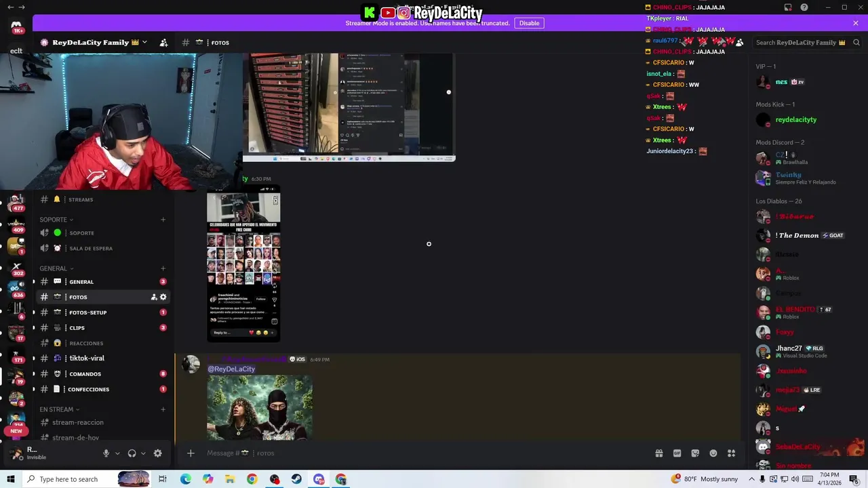Open ReyDeLaCity Family server dropdown
The image size is (868, 488).
(94, 42)
